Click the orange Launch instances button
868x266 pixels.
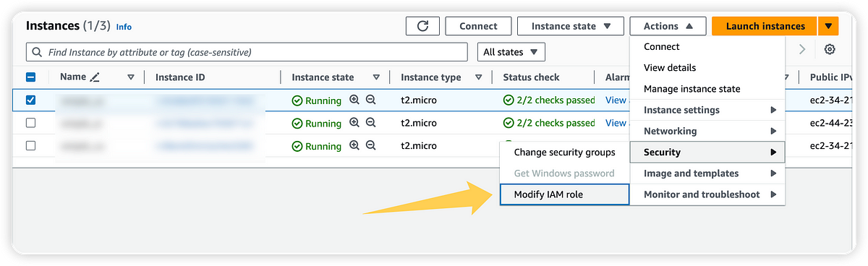(x=765, y=26)
